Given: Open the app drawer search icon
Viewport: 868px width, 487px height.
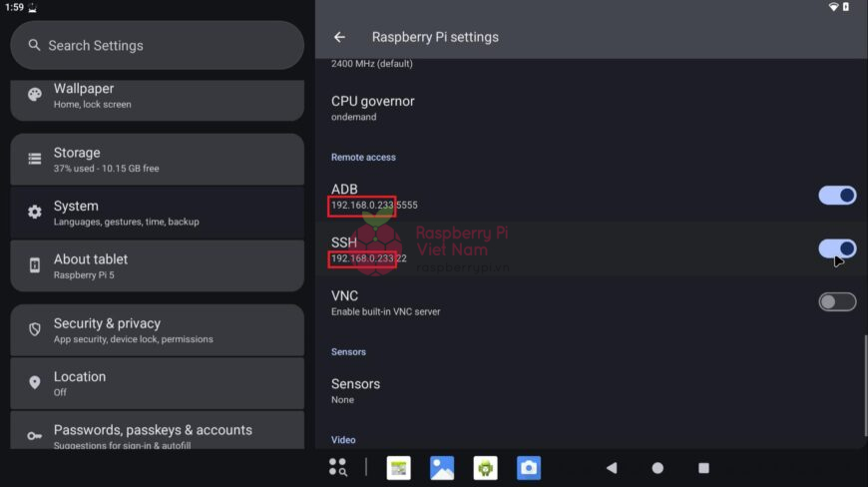Looking at the screenshot, I should pyautogui.click(x=338, y=467).
